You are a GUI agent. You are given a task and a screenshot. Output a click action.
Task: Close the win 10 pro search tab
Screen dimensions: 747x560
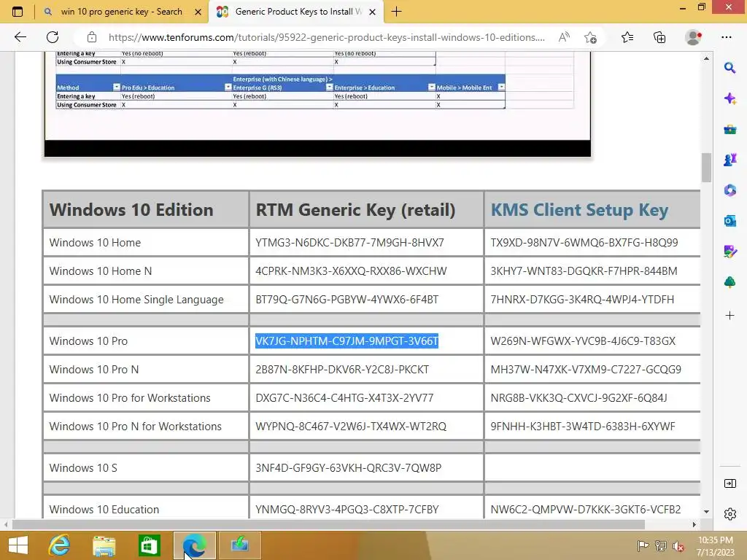198,12
